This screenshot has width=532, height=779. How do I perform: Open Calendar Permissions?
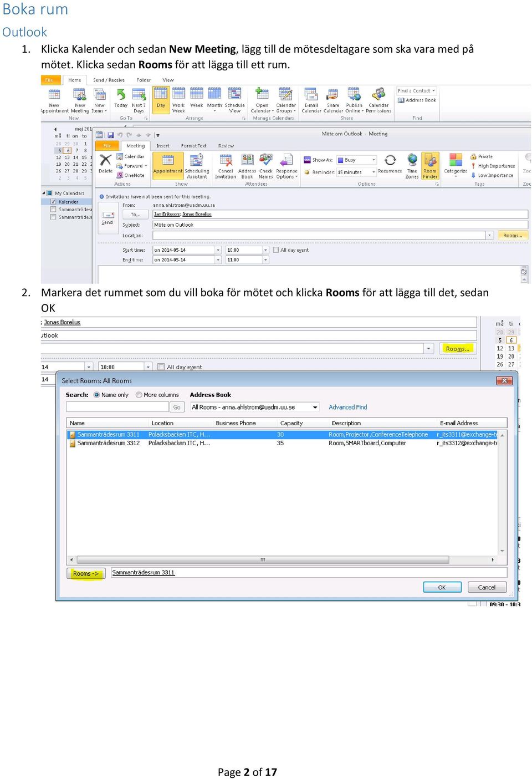coord(378,101)
